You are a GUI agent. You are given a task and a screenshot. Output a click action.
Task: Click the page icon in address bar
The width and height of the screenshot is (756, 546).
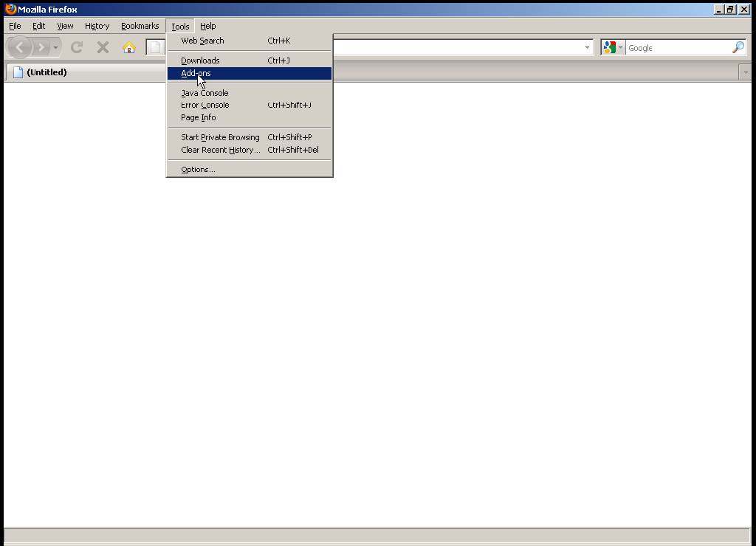point(155,47)
